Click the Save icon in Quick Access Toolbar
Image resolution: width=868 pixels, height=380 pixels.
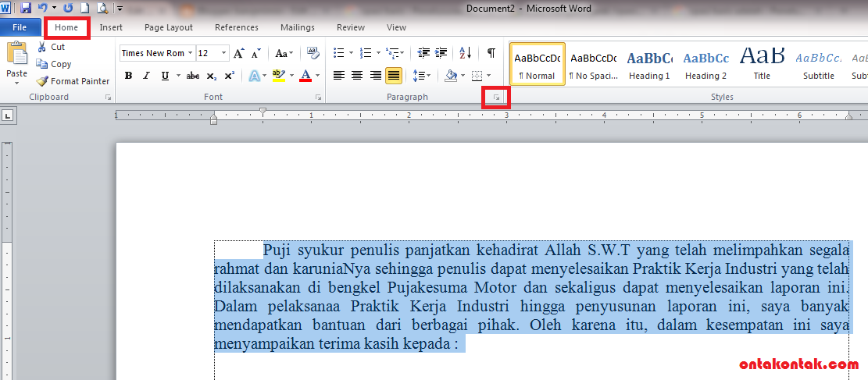click(26, 8)
